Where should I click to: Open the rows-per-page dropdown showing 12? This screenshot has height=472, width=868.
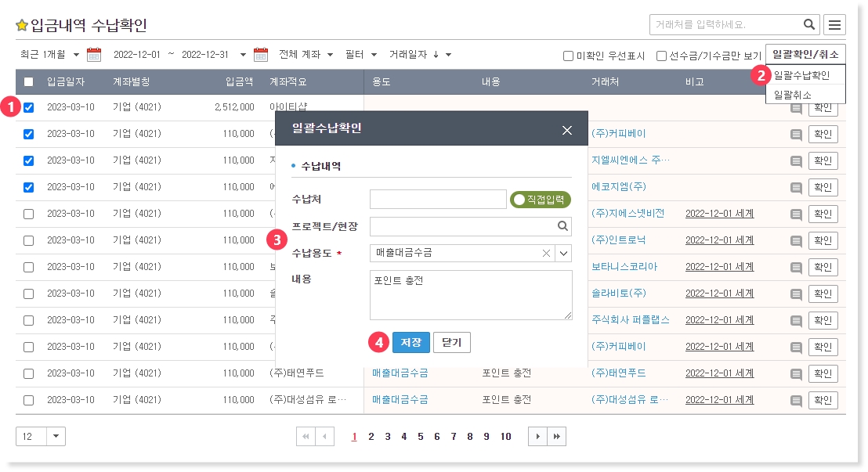(x=56, y=437)
